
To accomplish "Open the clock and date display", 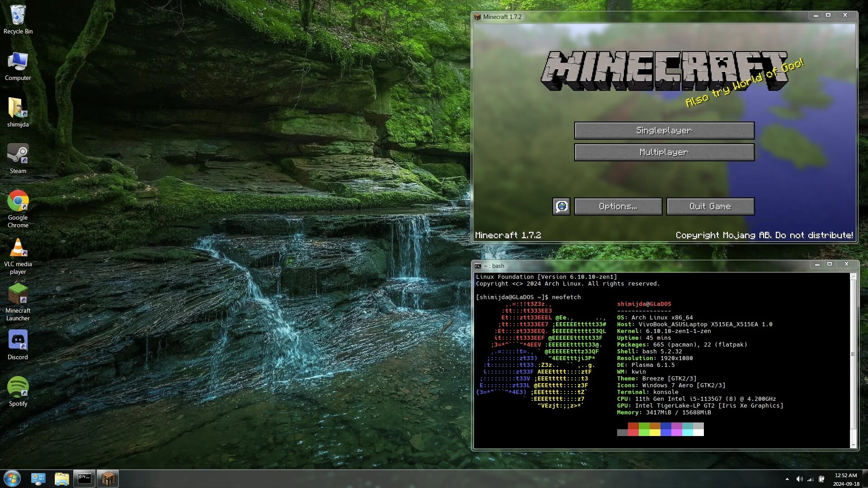I will tap(846, 479).
